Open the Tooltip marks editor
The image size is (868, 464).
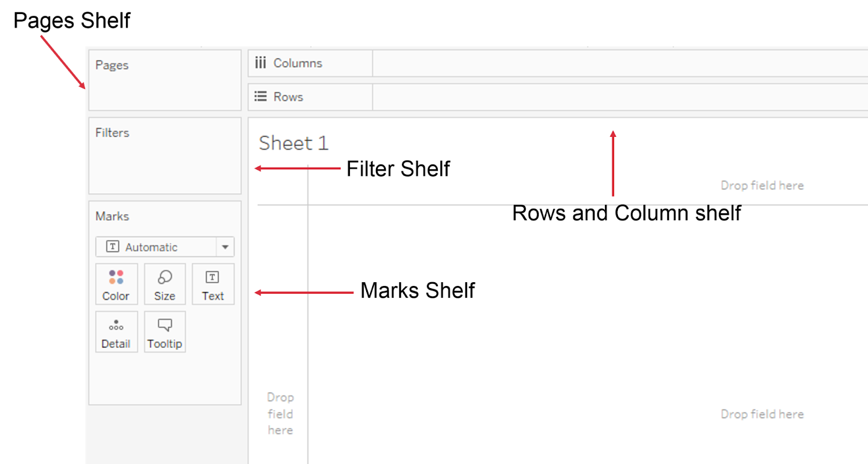pos(164,332)
